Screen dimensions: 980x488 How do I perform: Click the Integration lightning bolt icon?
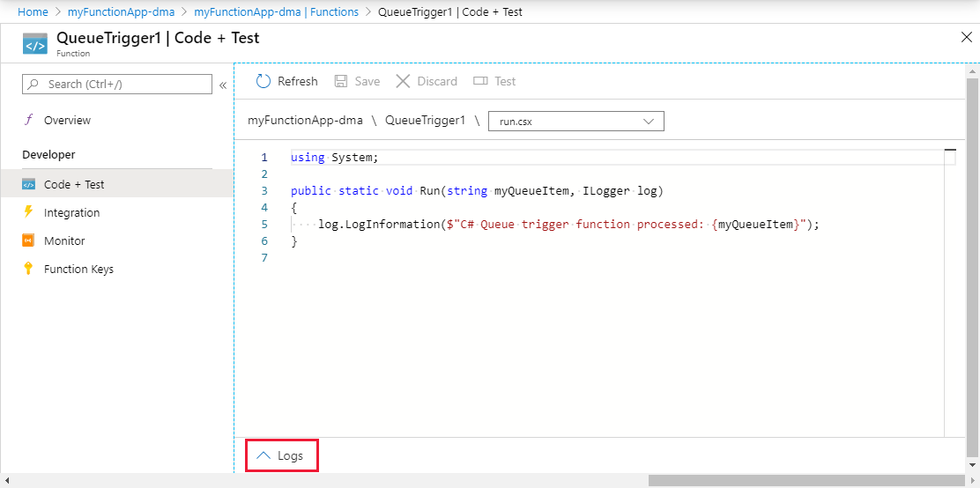click(x=28, y=212)
